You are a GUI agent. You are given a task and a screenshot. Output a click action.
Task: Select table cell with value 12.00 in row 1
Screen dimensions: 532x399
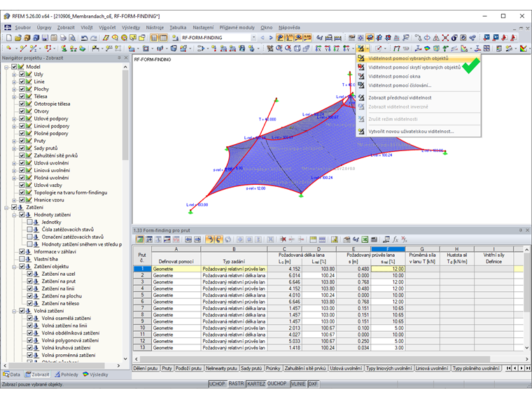pos(388,269)
